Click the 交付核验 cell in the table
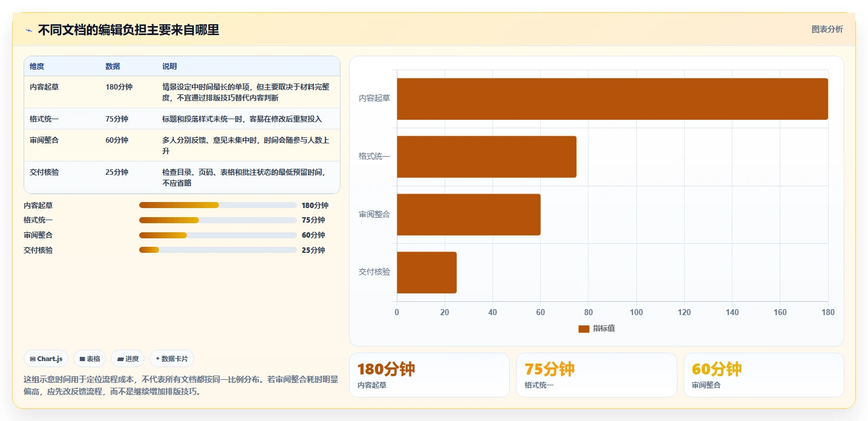The image size is (868, 421). (44, 172)
